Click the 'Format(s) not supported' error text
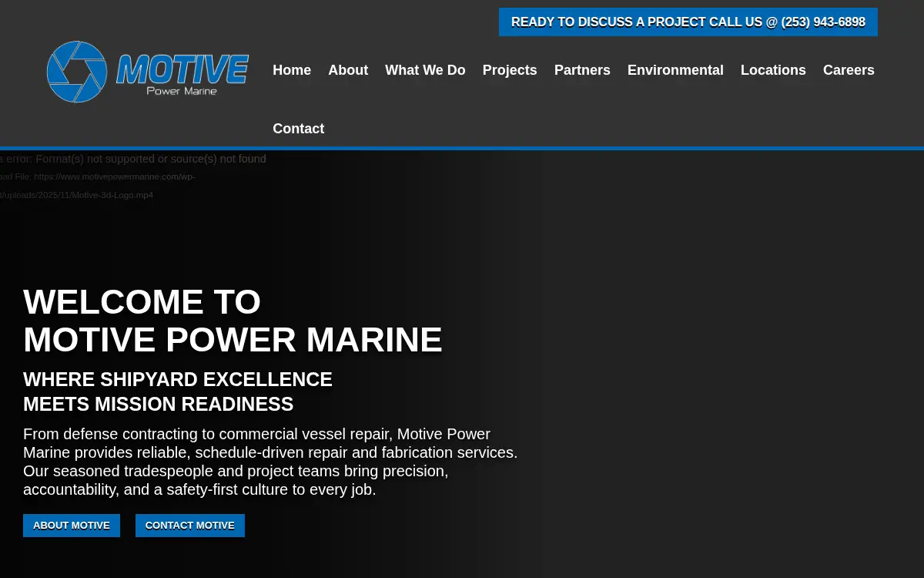Image resolution: width=924 pixels, height=578 pixels. click(x=132, y=159)
